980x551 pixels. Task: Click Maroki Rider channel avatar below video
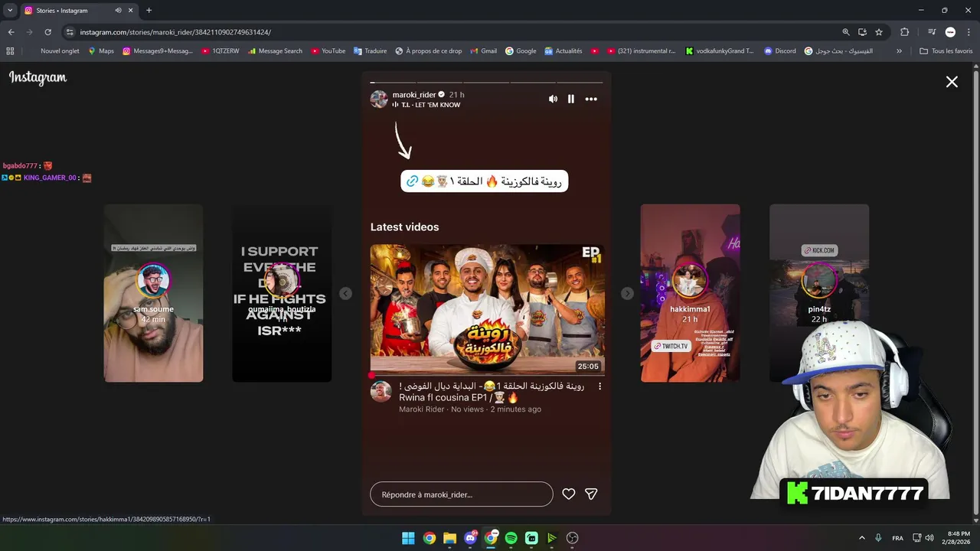381,392
